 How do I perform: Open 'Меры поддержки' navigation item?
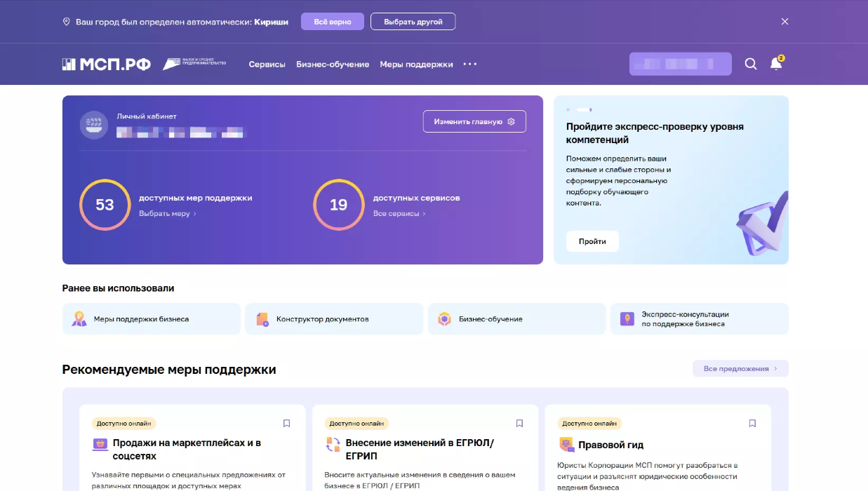point(416,64)
